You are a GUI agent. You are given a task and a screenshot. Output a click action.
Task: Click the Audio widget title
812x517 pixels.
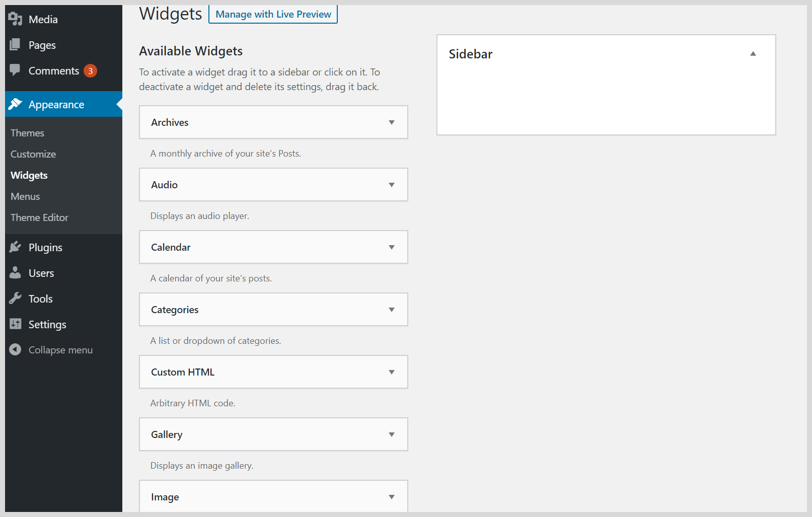pyautogui.click(x=164, y=185)
